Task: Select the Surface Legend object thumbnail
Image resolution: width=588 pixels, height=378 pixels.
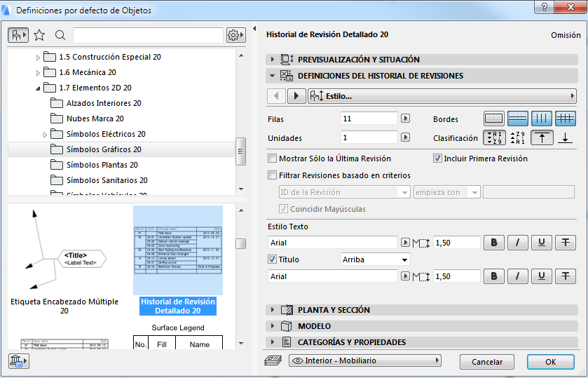Action: pyautogui.click(x=178, y=337)
